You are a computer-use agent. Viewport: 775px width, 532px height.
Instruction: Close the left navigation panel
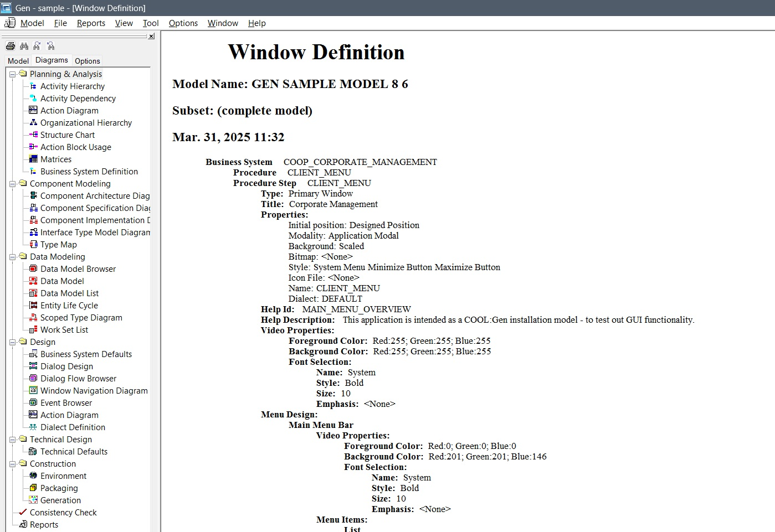point(151,37)
